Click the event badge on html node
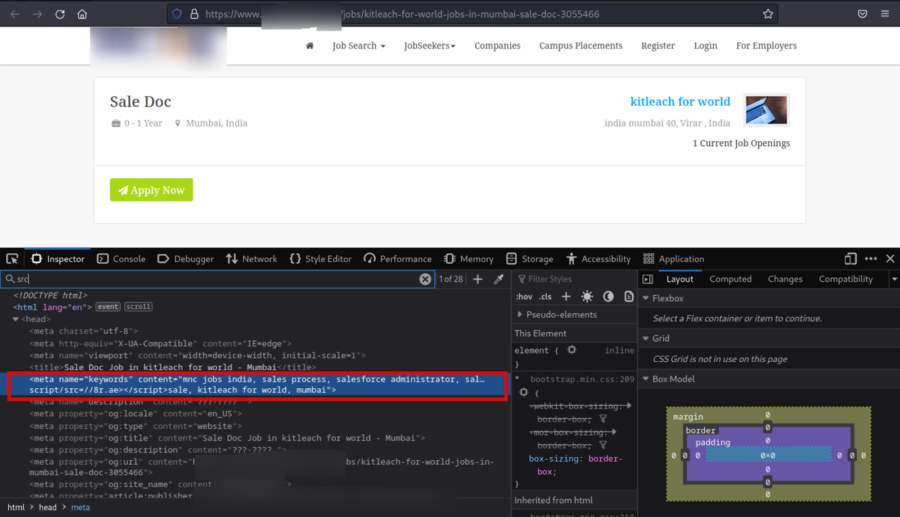900x517 pixels. click(x=108, y=307)
